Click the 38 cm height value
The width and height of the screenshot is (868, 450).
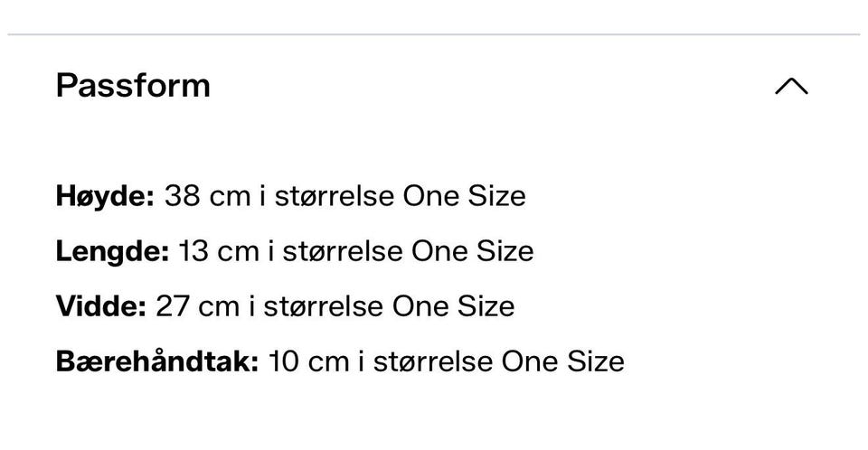point(208,196)
